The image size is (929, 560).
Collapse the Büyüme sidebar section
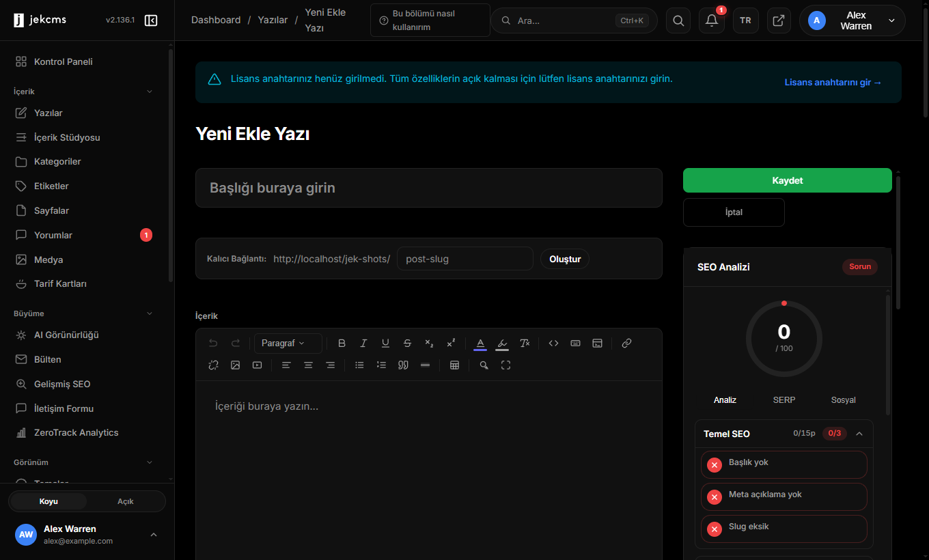(150, 313)
